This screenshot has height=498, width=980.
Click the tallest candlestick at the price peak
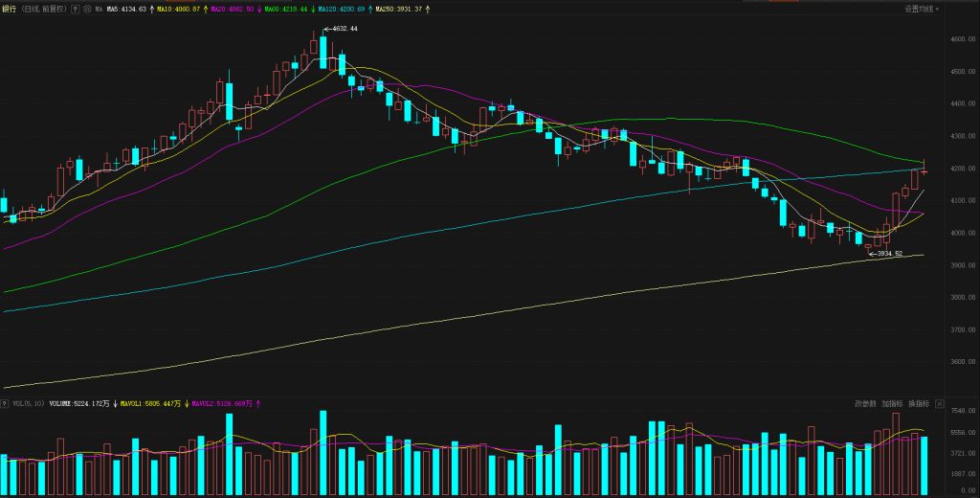323,53
